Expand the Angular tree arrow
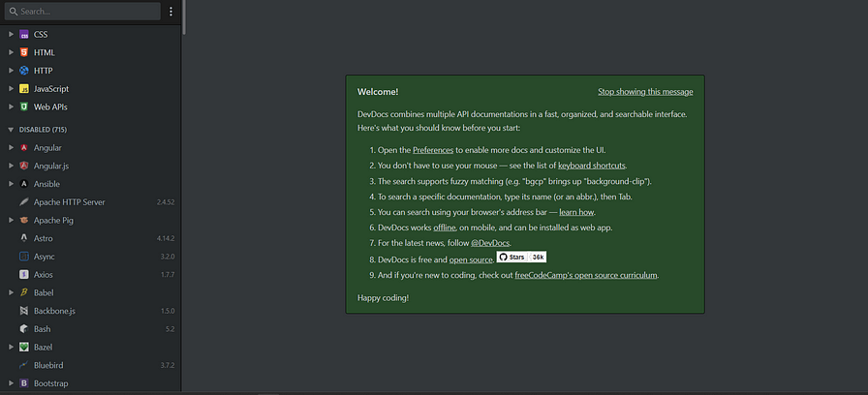The height and width of the screenshot is (395, 868). (11, 148)
